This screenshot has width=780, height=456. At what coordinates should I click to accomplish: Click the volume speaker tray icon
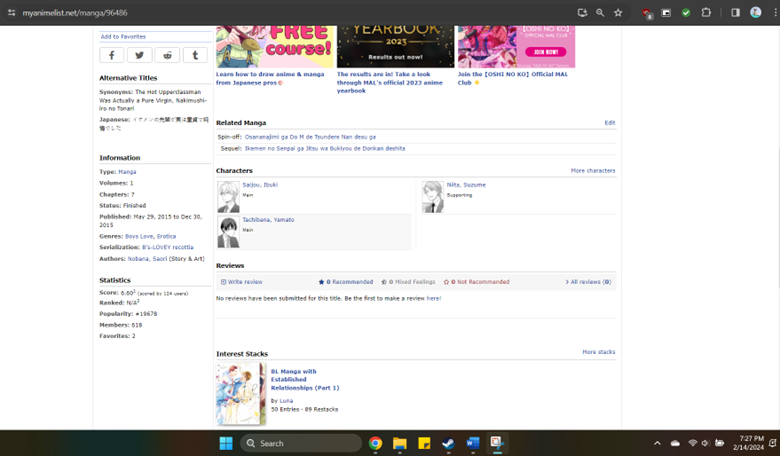pos(705,443)
